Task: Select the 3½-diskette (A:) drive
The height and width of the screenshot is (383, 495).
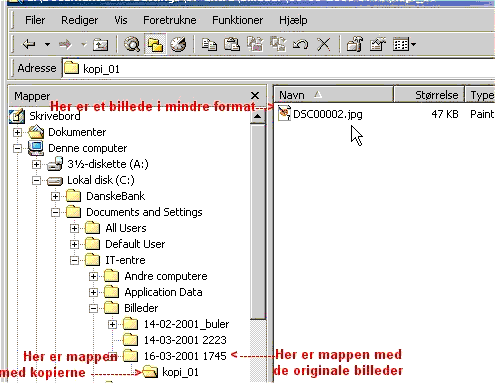Action: (108, 164)
